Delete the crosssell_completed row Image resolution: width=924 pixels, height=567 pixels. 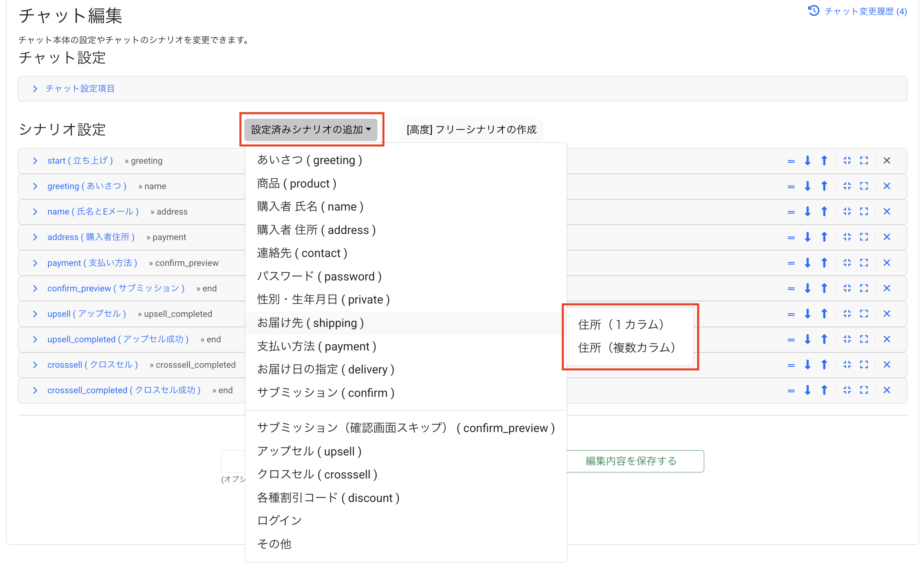coord(887,390)
